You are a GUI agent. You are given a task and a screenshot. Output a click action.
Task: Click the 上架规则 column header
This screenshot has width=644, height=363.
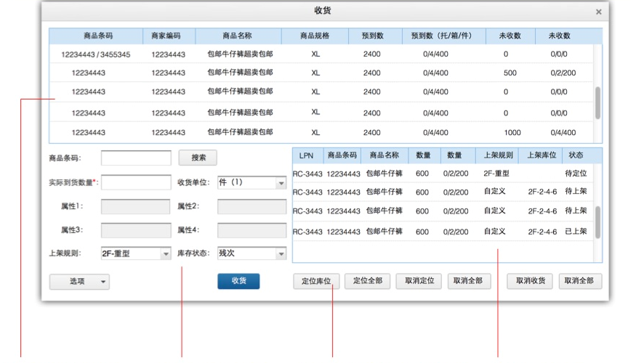[498, 155]
